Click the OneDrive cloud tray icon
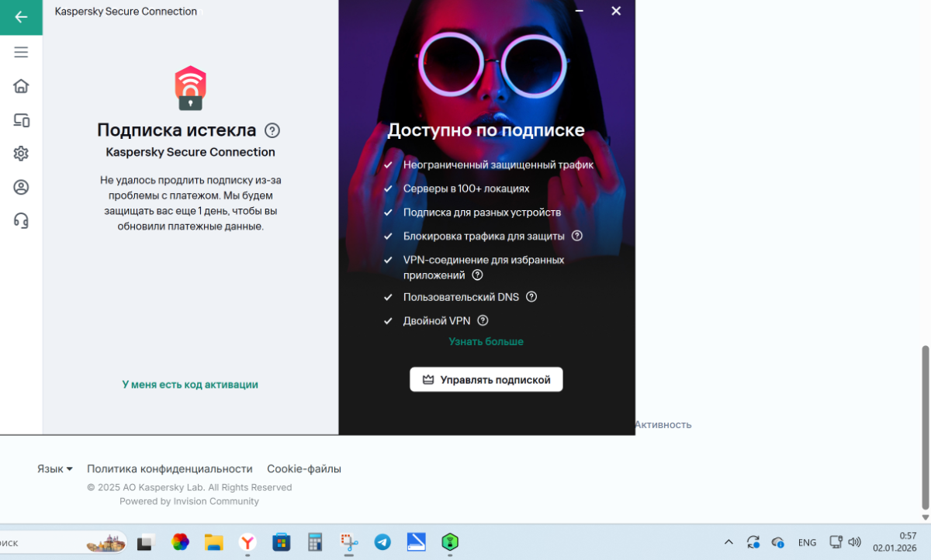The image size is (931, 560). tap(778, 542)
